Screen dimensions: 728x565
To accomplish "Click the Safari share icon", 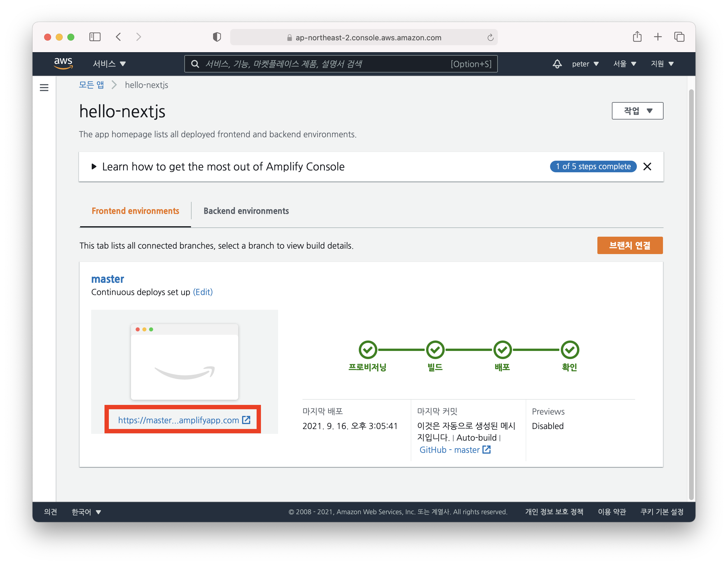I will tap(637, 37).
